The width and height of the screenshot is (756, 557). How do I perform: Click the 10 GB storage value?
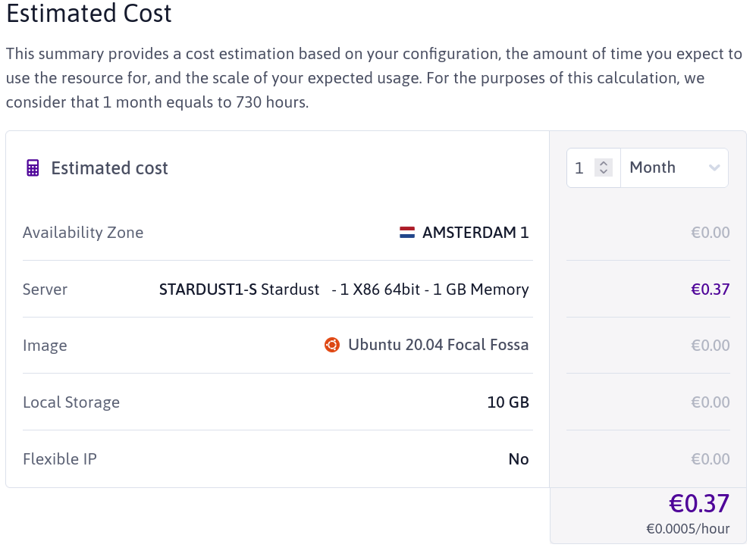point(508,402)
